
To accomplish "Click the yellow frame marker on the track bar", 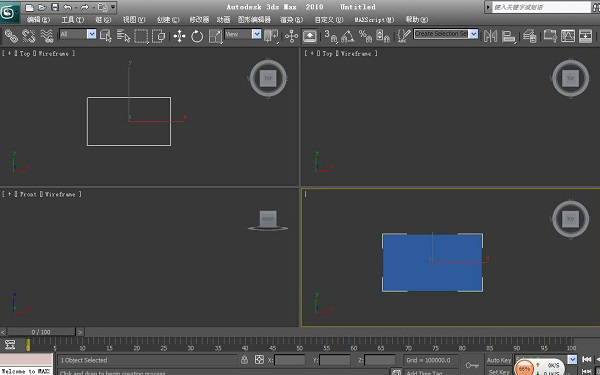I will (x=28, y=344).
